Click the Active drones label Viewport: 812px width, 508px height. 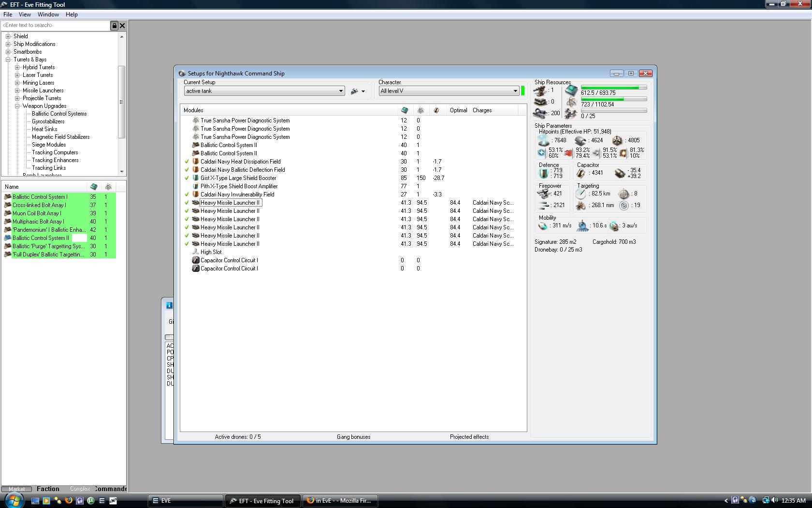238,437
